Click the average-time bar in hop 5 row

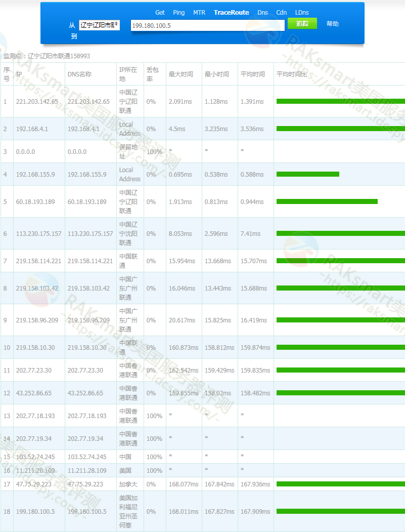(327, 201)
